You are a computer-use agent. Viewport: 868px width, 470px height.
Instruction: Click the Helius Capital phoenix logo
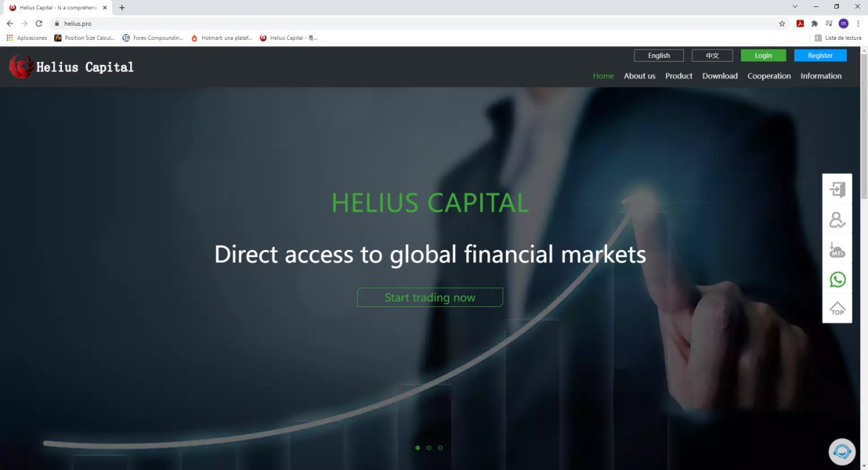pyautogui.click(x=21, y=67)
